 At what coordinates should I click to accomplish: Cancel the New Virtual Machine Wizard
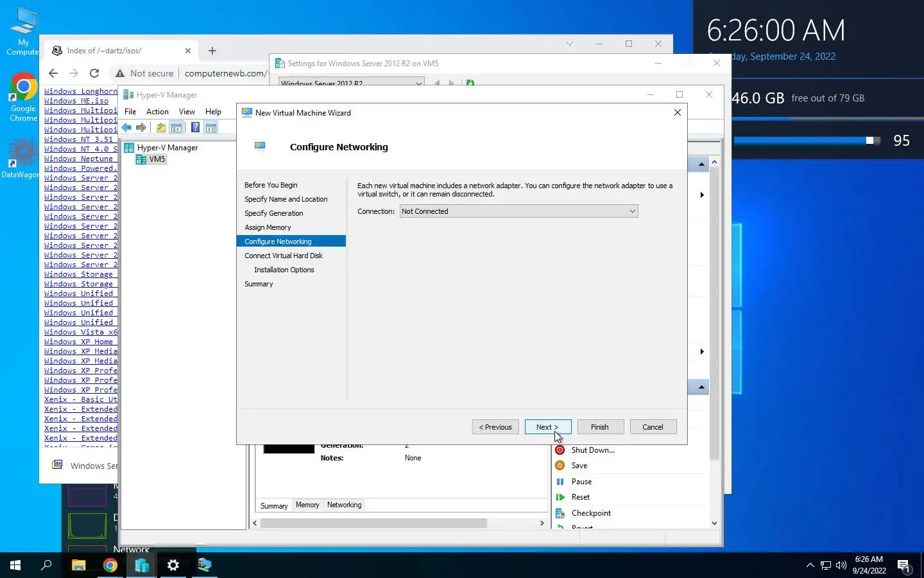[x=653, y=427]
